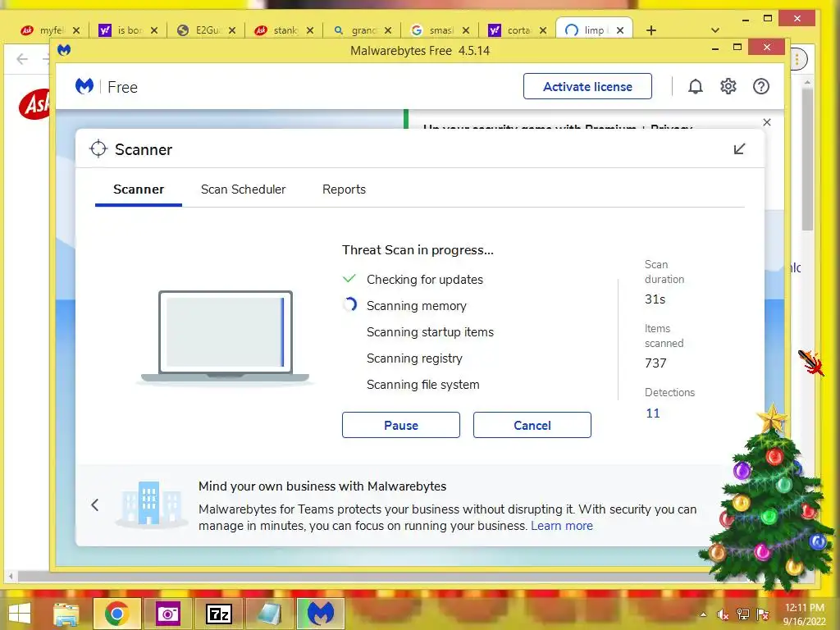Image resolution: width=840 pixels, height=630 pixels.
Task: Open the notepad app in taskbar
Action: click(x=269, y=614)
